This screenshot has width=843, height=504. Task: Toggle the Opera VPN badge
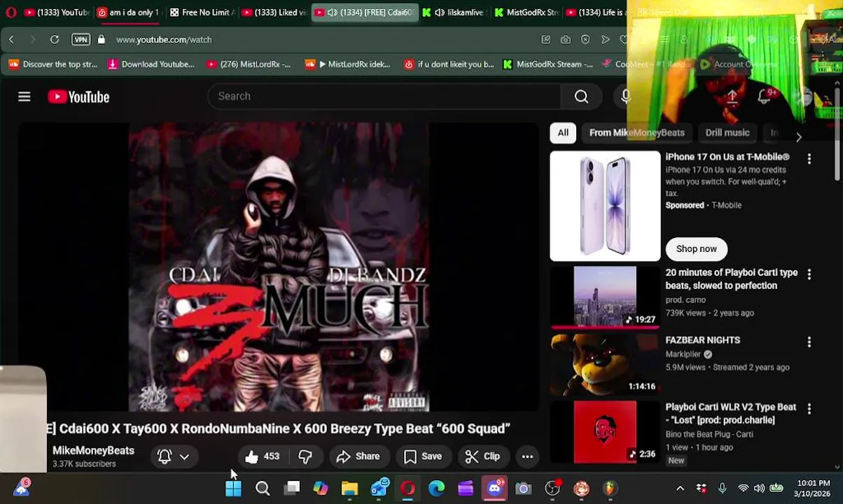81,39
